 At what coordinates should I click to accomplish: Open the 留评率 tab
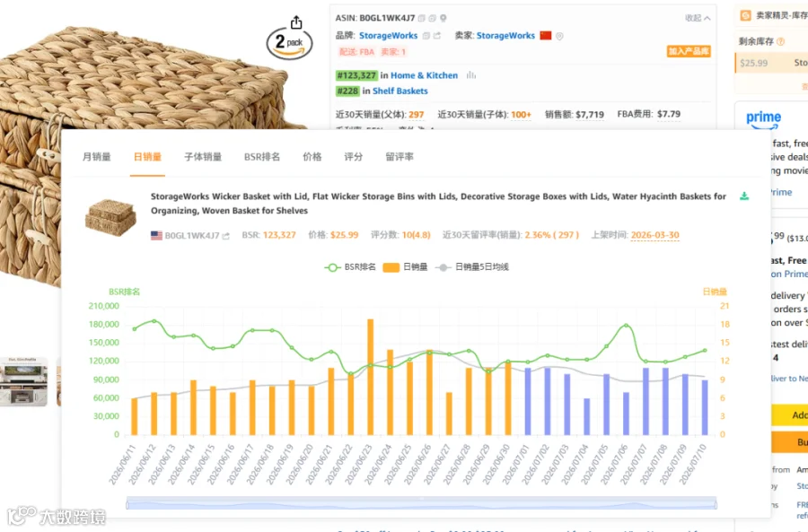point(400,157)
